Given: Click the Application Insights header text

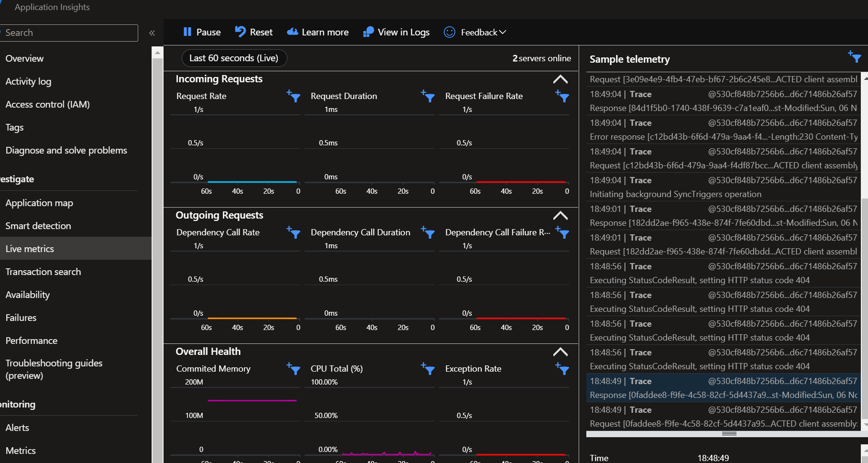Looking at the screenshot, I should [52, 7].
